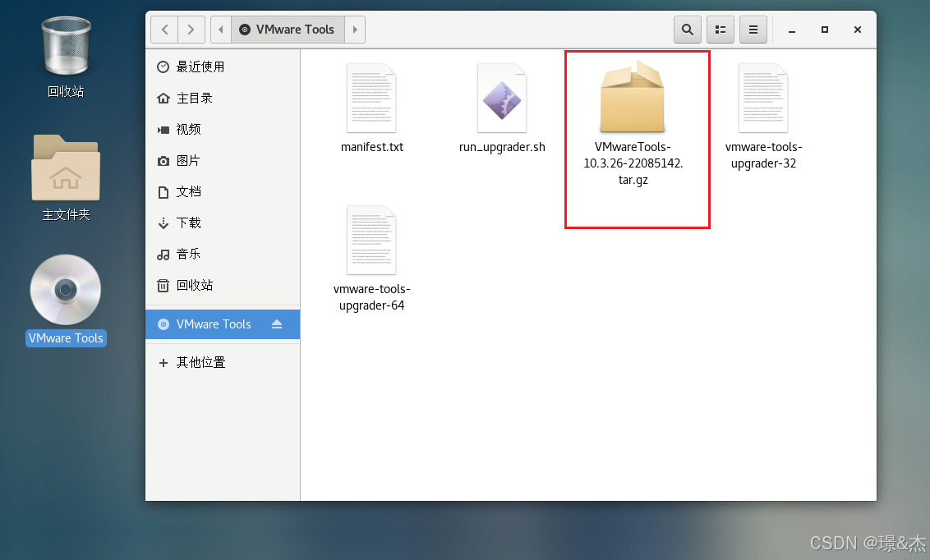Click the download arrow icon beside 下载
The width and height of the screenshot is (930, 560).
pyautogui.click(x=163, y=223)
